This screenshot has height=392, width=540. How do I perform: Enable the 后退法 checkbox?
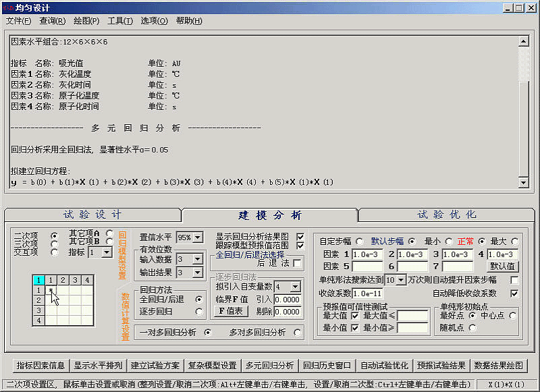(297, 263)
